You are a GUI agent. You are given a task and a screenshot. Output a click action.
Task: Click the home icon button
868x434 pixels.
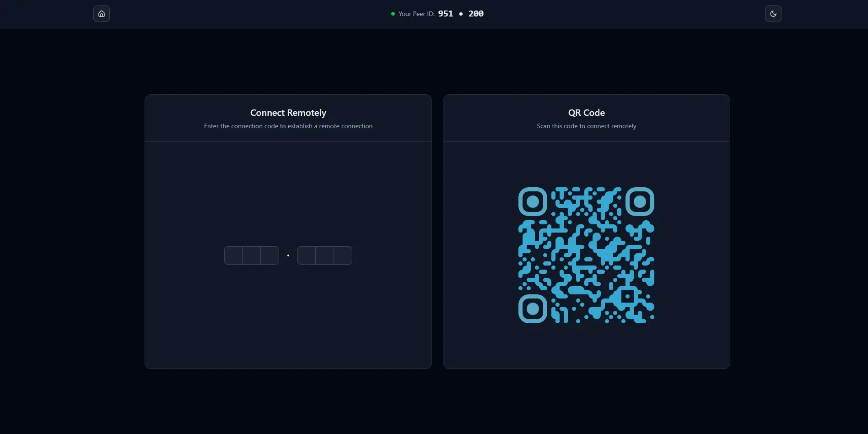point(102,14)
